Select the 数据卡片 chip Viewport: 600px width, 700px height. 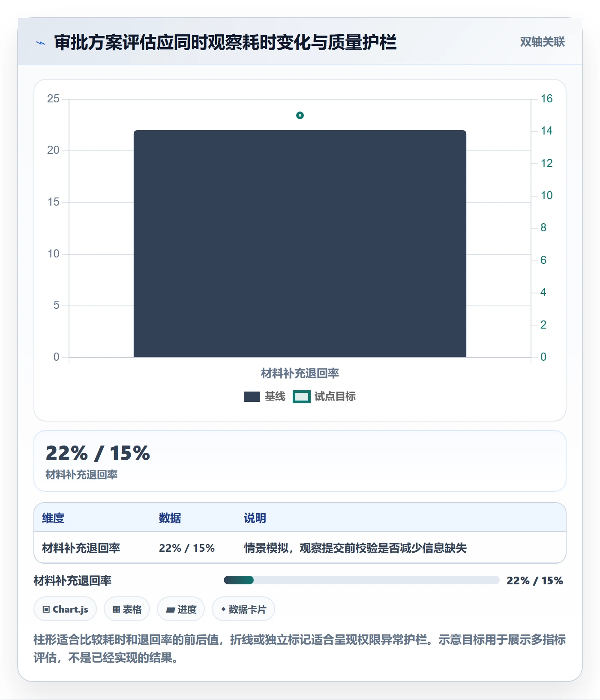click(243, 609)
